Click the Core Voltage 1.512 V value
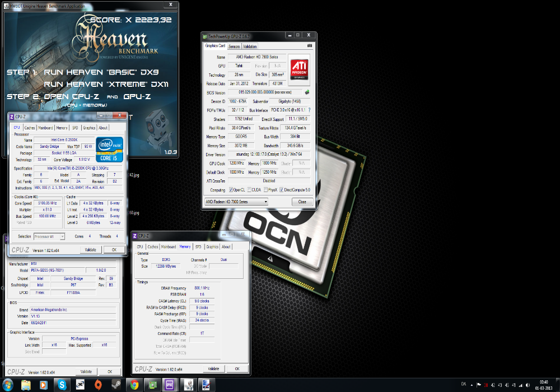Screen dimensions: 560x392 85,160
